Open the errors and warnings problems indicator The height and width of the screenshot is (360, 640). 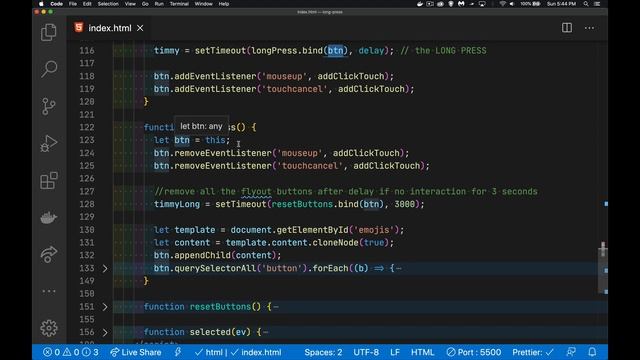[71, 352]
